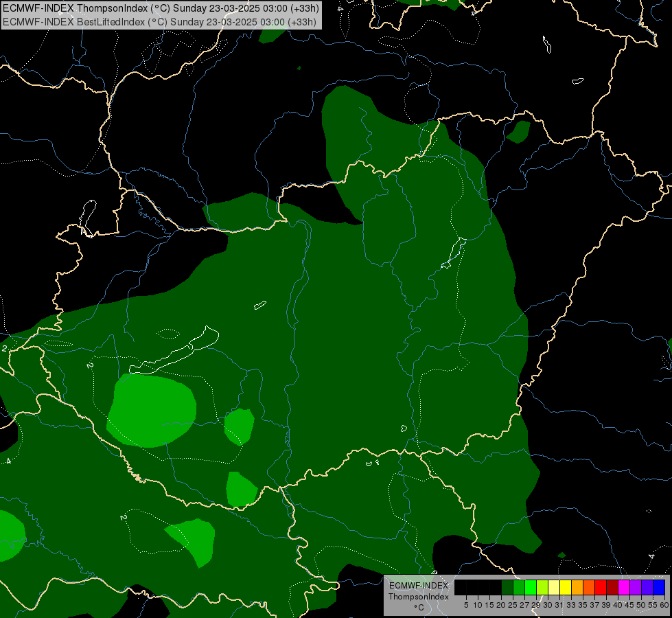Image resolution: width=672 pixels, height=618 pixels.
Task: Click the blue 55–60 legend swatch
Action: tap(659, 587)
